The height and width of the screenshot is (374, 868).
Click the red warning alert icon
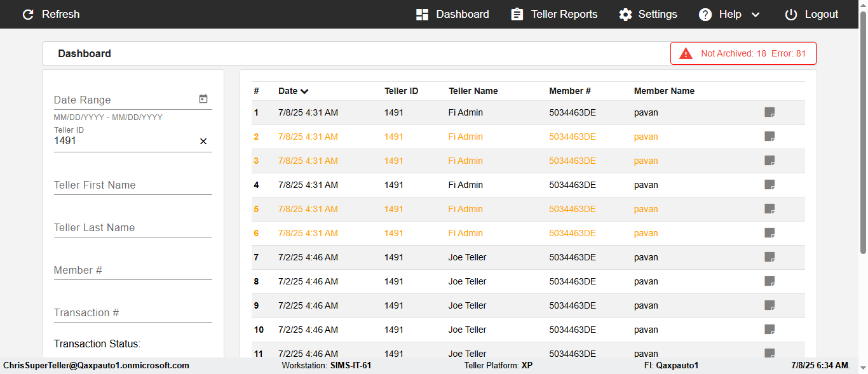pyautogui.click(x=686, y=53)
